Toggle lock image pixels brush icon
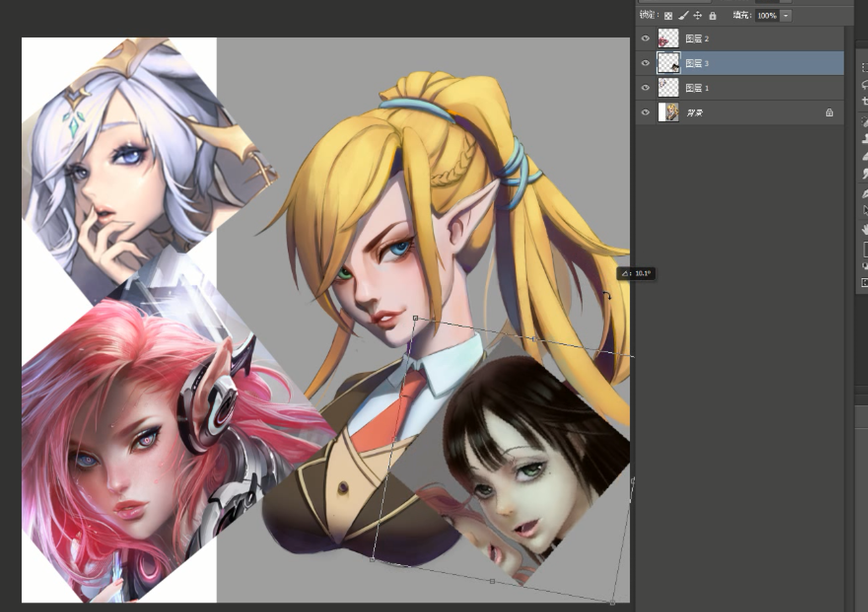Screen dimensions: 868x612 click(x=683, y=16)
